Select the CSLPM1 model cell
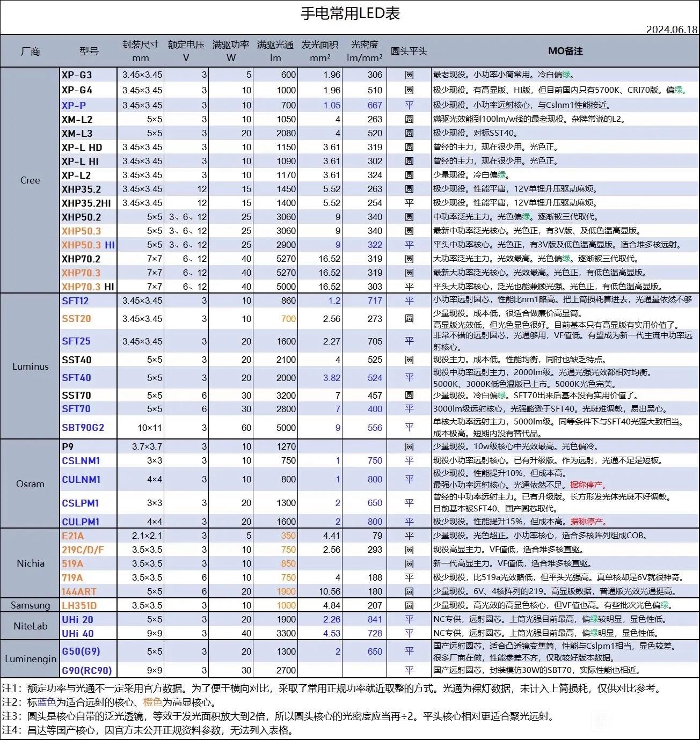The width and height of the screenshot is (700, 740). tap(89, 503)
